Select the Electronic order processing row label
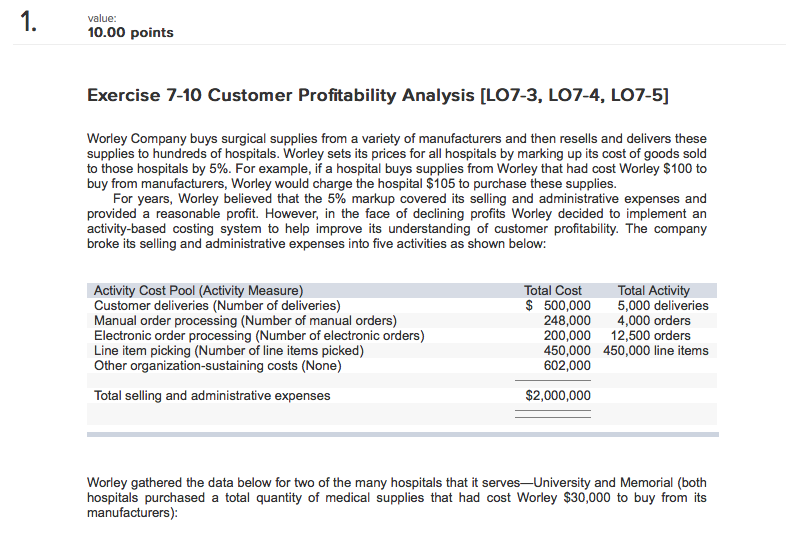Image resolution: width=786 pixels, height=540 pixels. [x=259, y=336]
